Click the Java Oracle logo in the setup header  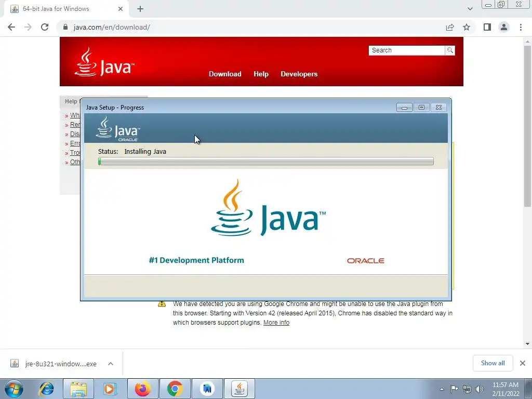(118, 129)
